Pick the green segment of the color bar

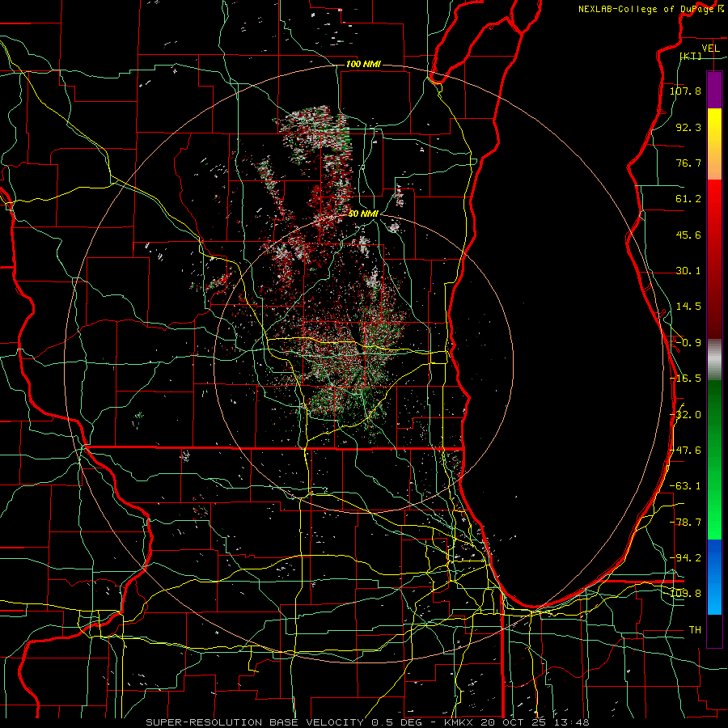tap(714, 459)
